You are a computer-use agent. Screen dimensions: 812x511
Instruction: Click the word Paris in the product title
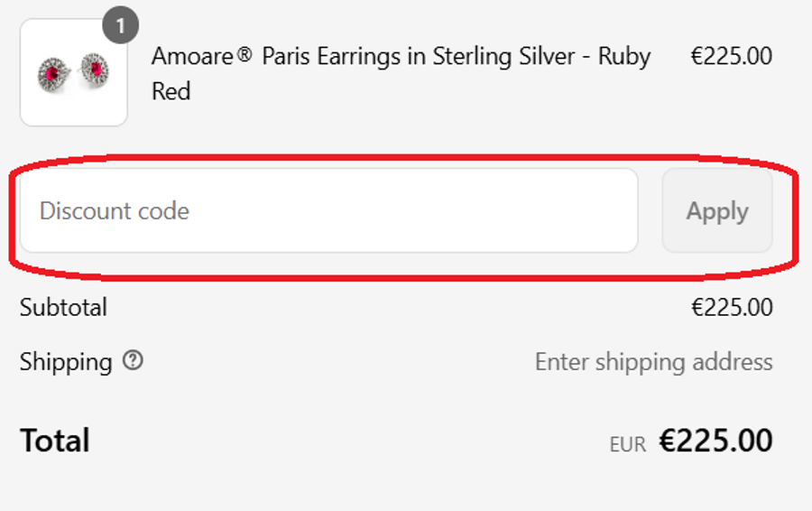point(290,57)
